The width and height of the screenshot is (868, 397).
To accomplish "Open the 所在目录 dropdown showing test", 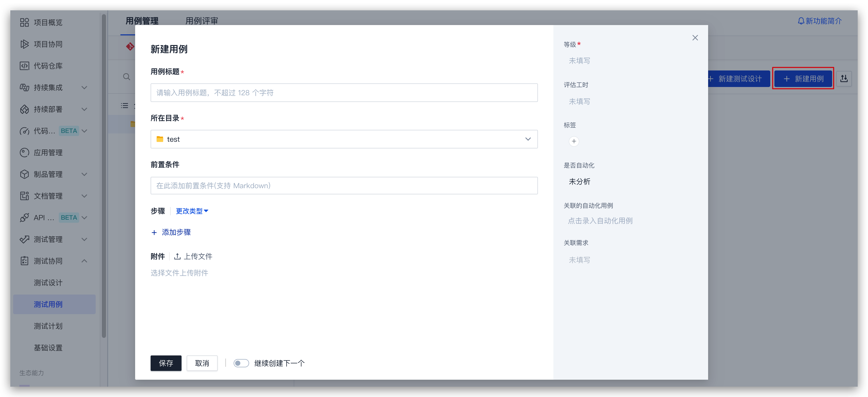I will [x=344, y=139].
